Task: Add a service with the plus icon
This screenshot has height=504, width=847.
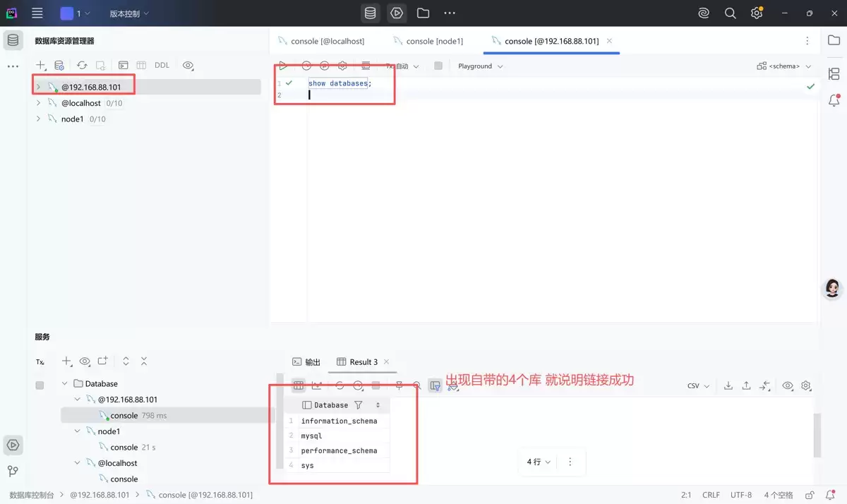Action: pos(66,361)
